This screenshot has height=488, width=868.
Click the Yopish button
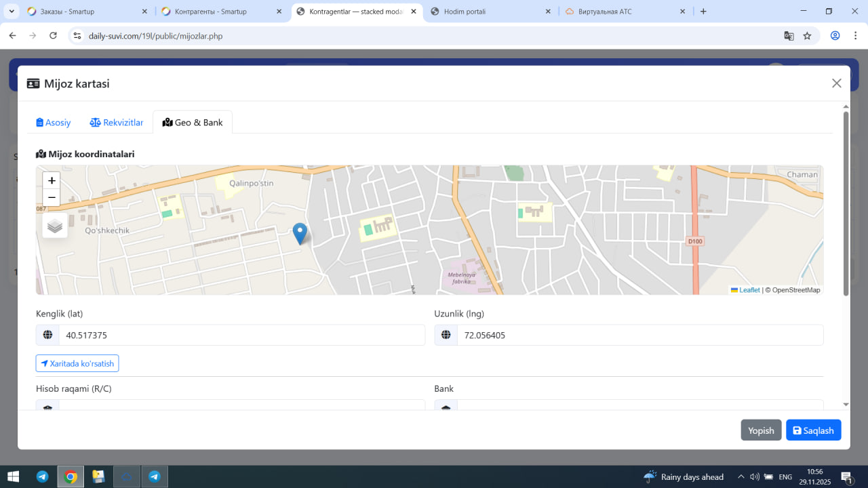point(761,430)
